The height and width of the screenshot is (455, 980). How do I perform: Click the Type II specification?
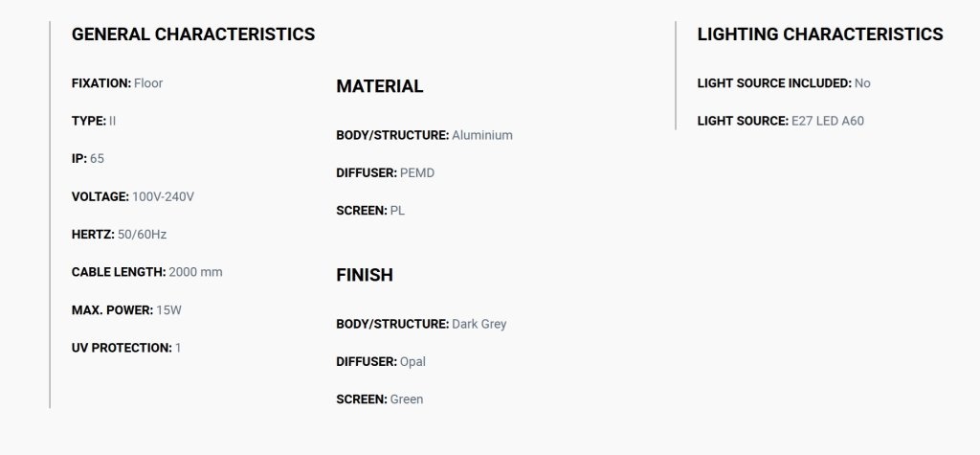point(94,121)
